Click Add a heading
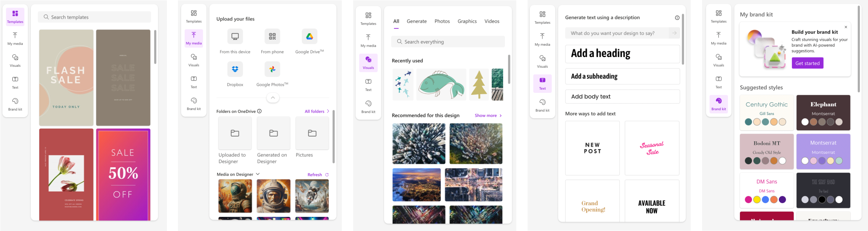 point(622,54)
